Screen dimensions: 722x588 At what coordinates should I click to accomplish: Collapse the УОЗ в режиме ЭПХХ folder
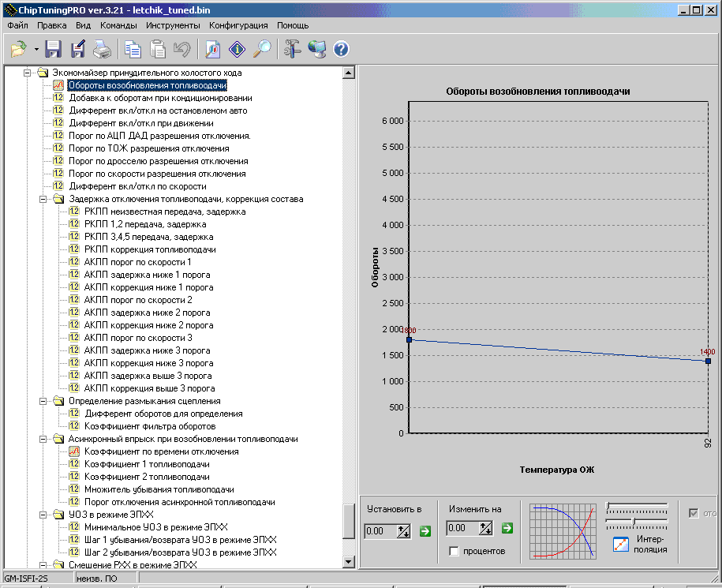coord(43,515)
